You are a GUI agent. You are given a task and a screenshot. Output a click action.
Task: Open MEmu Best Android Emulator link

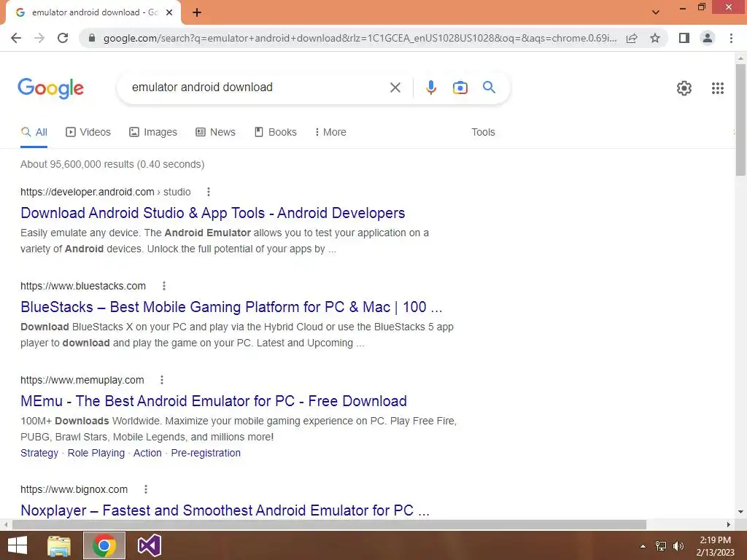(214, 401)
